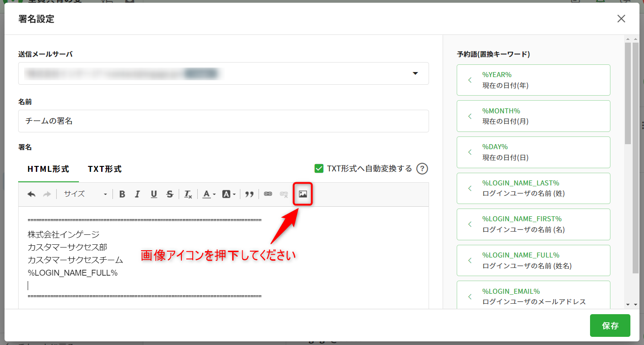The height and width of the screenshot is (345, 644).
Task: Open the text color picker dropdown
Action: click(209, 194)
